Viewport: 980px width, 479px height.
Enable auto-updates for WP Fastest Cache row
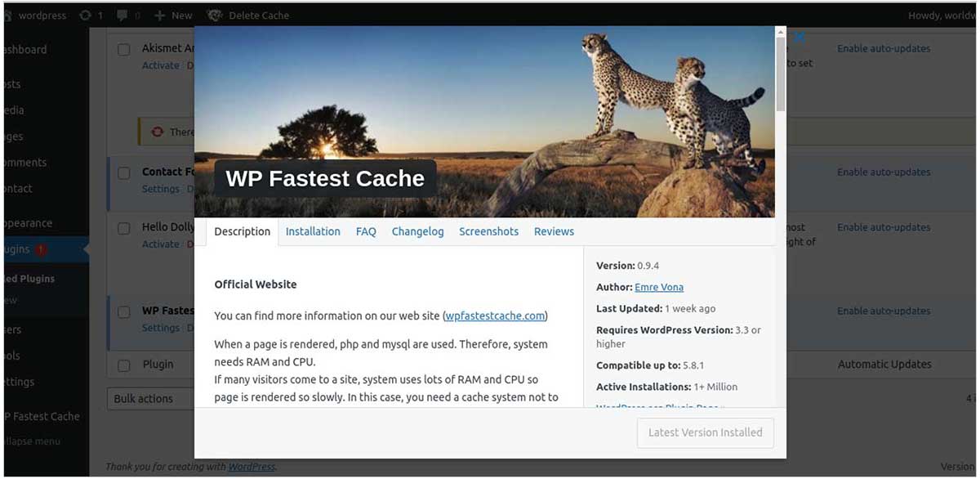(884, 311)
